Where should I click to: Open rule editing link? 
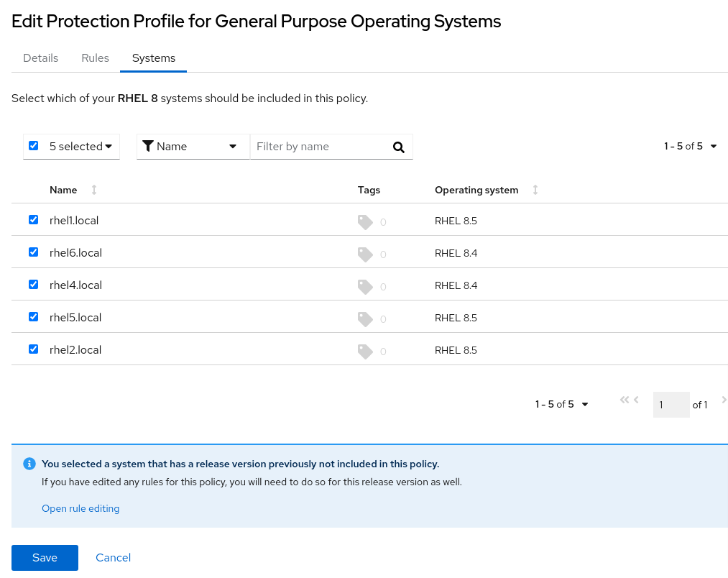tap(80, 509)
